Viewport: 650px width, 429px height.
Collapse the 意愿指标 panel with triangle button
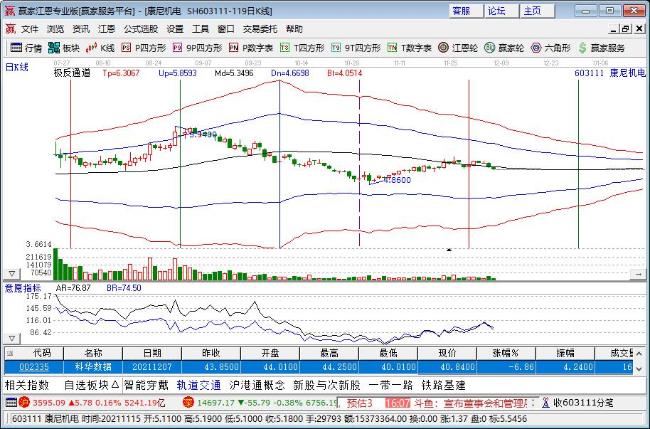coord(12,339)
